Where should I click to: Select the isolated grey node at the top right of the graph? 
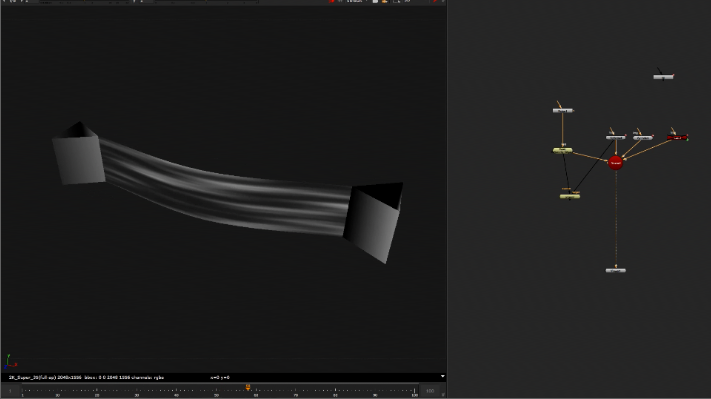tap(663, 77)
